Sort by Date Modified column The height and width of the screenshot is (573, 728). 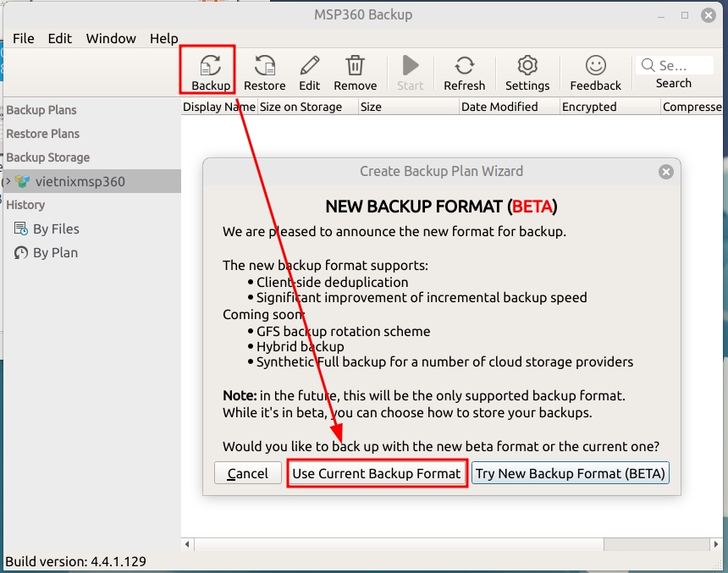(x=510, y=107)
